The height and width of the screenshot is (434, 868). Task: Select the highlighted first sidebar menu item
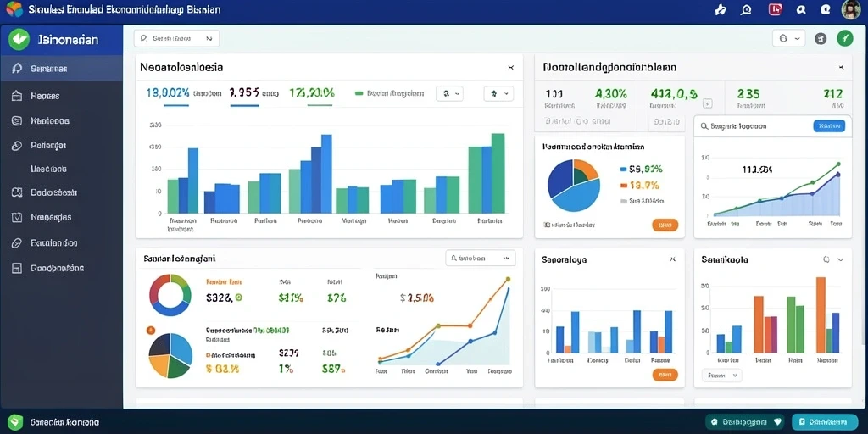tap(61, 69)
